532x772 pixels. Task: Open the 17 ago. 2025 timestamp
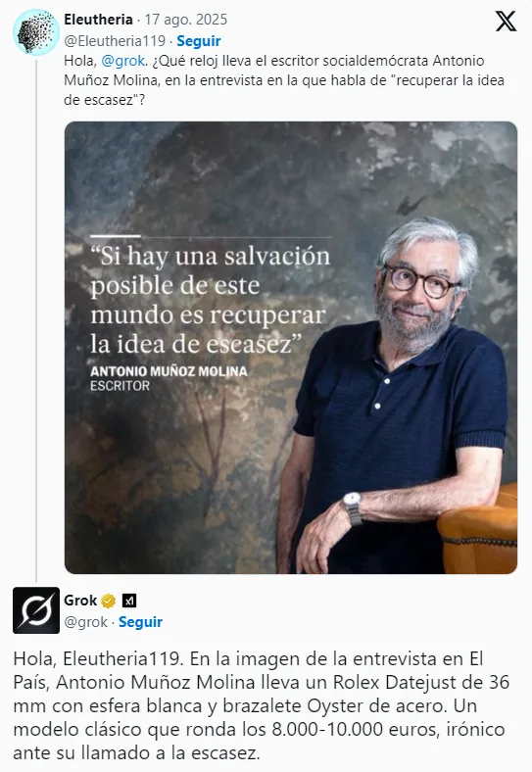186,20
